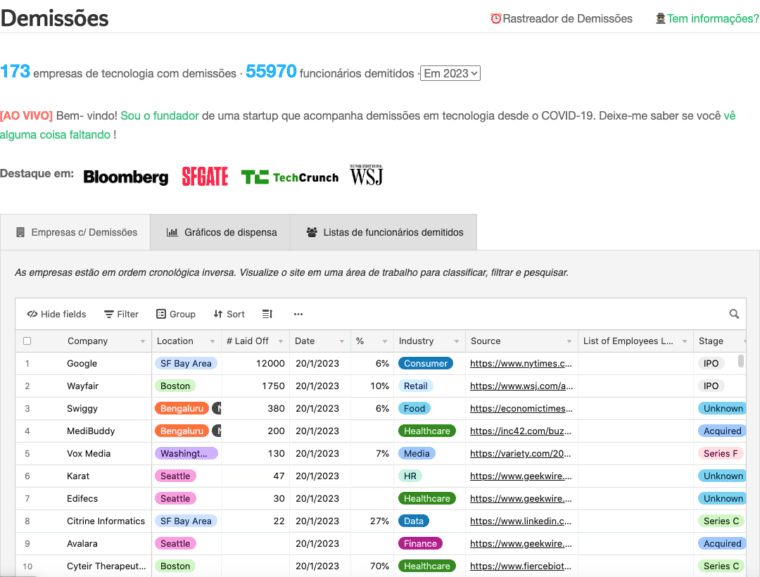The image size is (760, 577).
Task: Click the Stage column header
Action: [x=720, y=341]
